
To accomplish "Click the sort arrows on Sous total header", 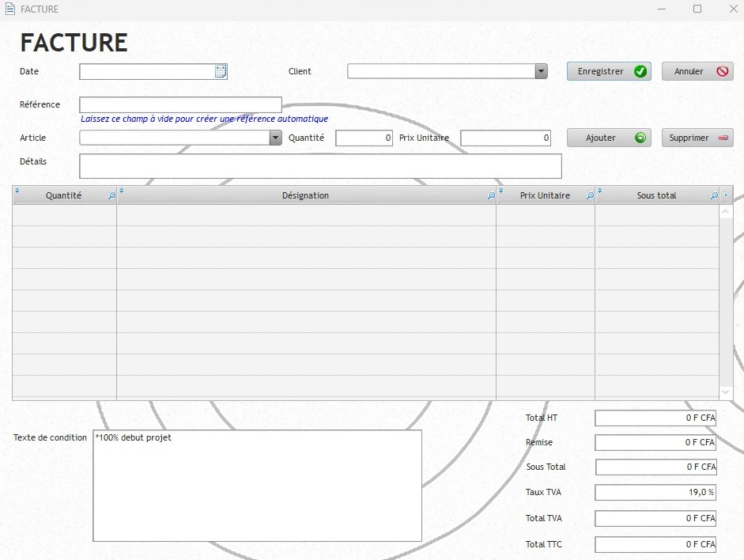I will coord(600,191).
